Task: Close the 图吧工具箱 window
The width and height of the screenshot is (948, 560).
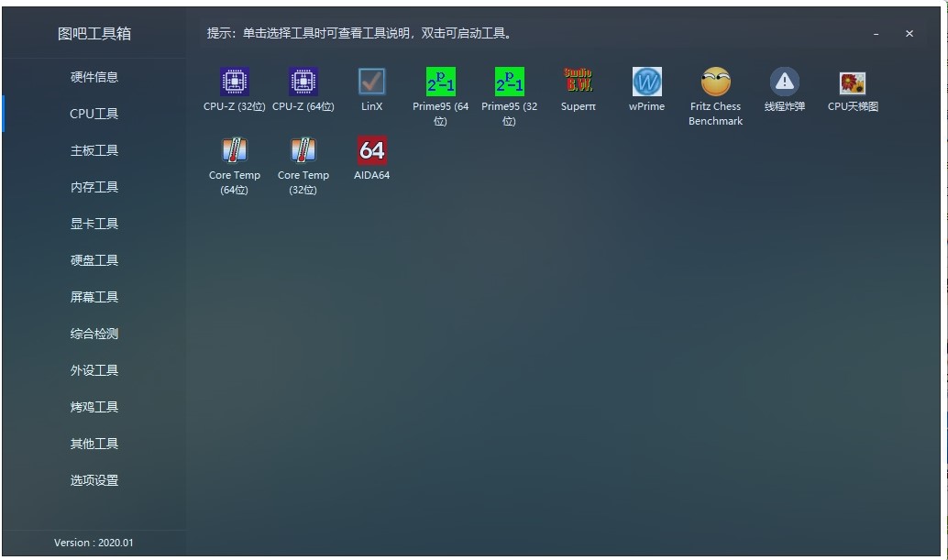Action: click(x=909, y=34)
